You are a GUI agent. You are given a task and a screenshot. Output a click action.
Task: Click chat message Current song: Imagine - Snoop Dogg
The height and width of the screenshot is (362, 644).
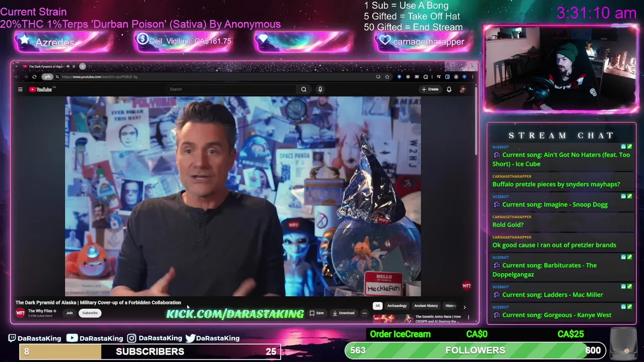pos(555,205)
